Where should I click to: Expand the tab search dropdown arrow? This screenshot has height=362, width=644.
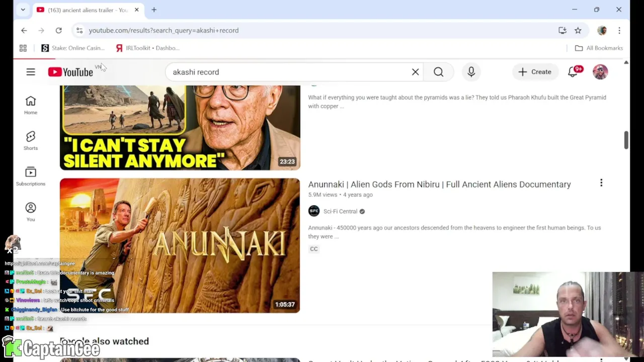(x=23, y=10)
